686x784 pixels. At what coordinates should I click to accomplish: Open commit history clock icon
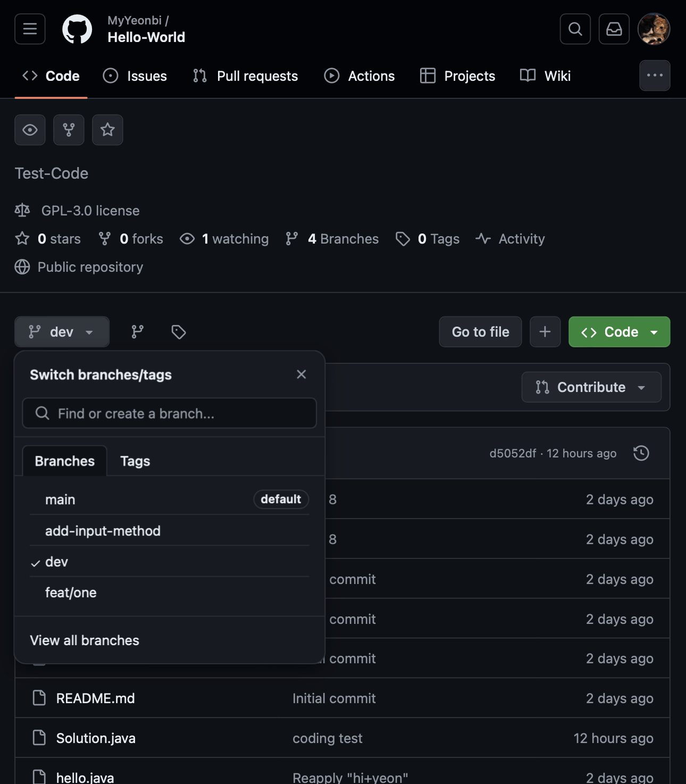pos(641,453)
